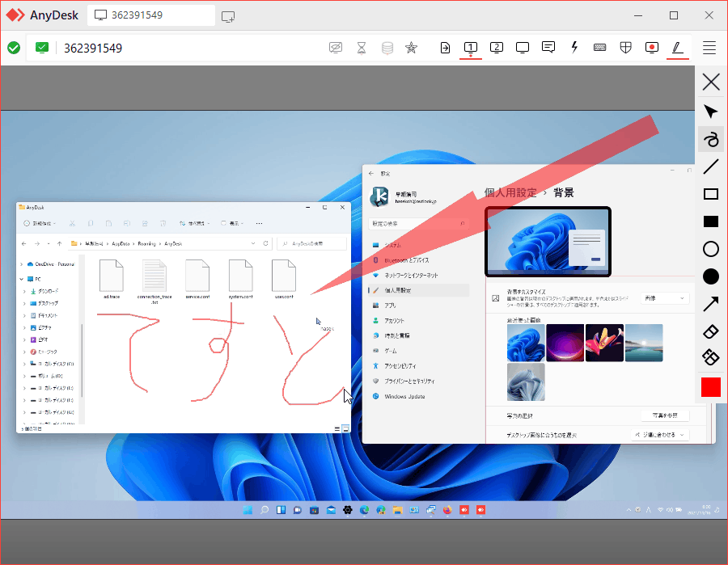Switch to remote monitor 2

coord(497,48)
